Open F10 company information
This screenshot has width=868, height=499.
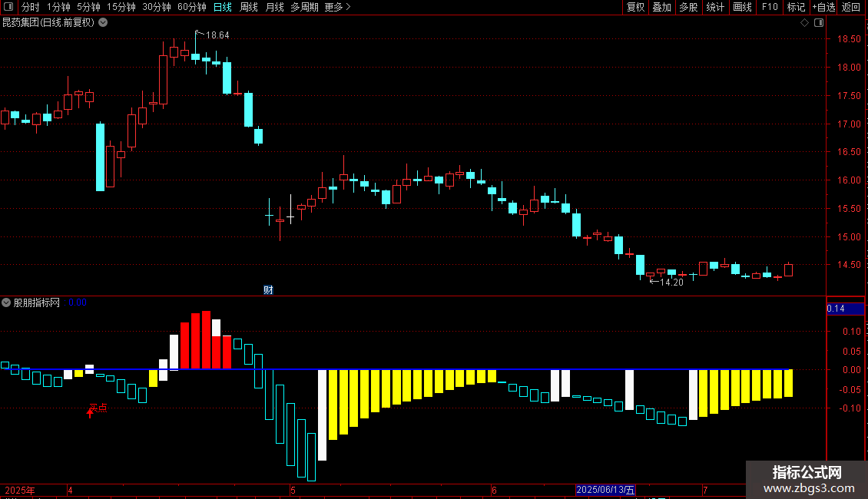(x=770, y=7)
